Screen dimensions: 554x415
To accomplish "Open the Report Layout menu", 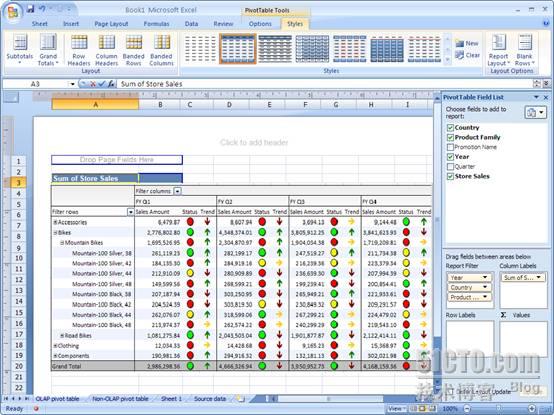I will tap(499, 49).
